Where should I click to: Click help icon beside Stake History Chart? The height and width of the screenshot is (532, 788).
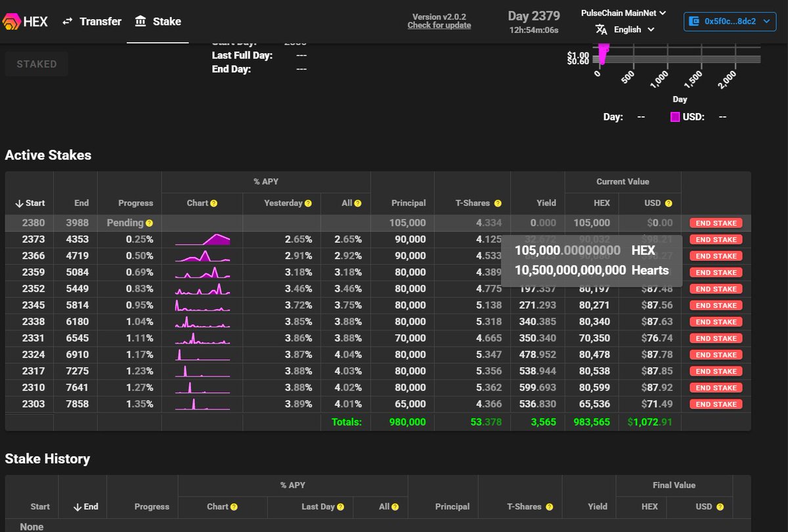pyautogui.click(x=234, y=507)
